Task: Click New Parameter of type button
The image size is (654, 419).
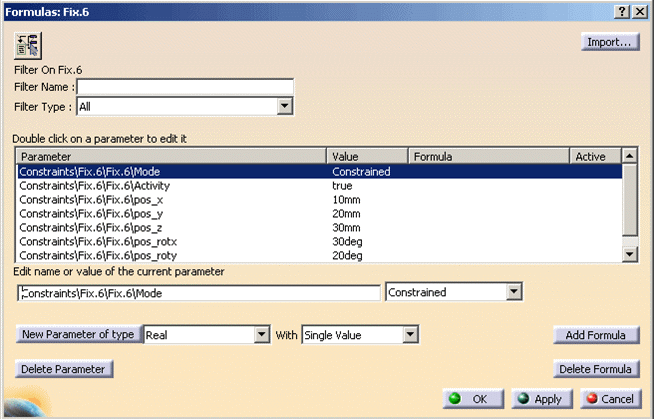Action: point(77,335)
